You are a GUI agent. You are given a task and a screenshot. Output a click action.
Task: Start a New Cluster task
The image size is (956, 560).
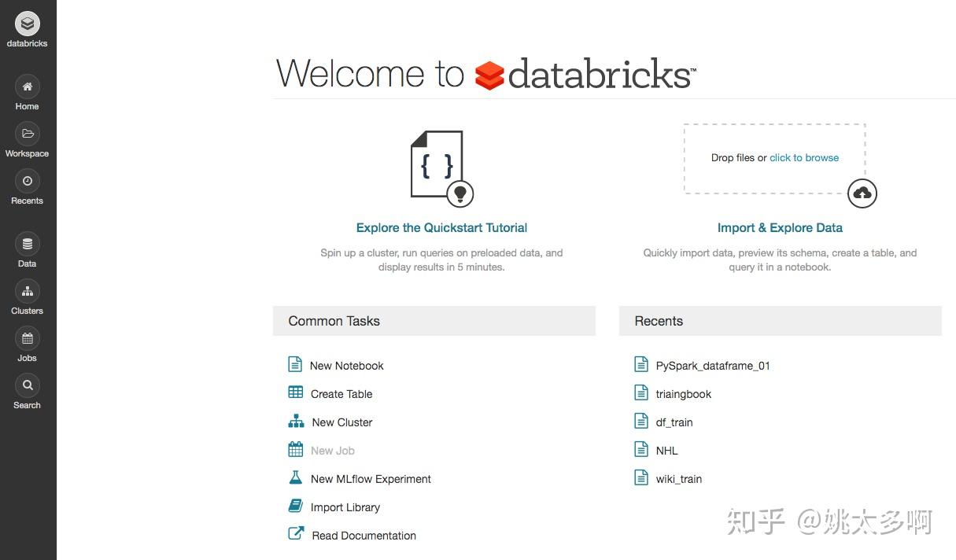click(341, 422)
